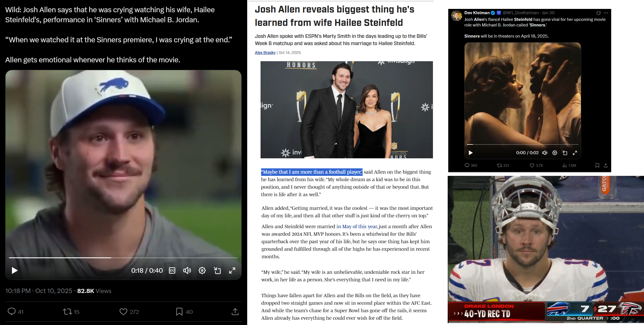The width and height of the screenshot is (644, 325).
Task: Repost the tweet with 15 reposts
Action: tap(67, 311)
